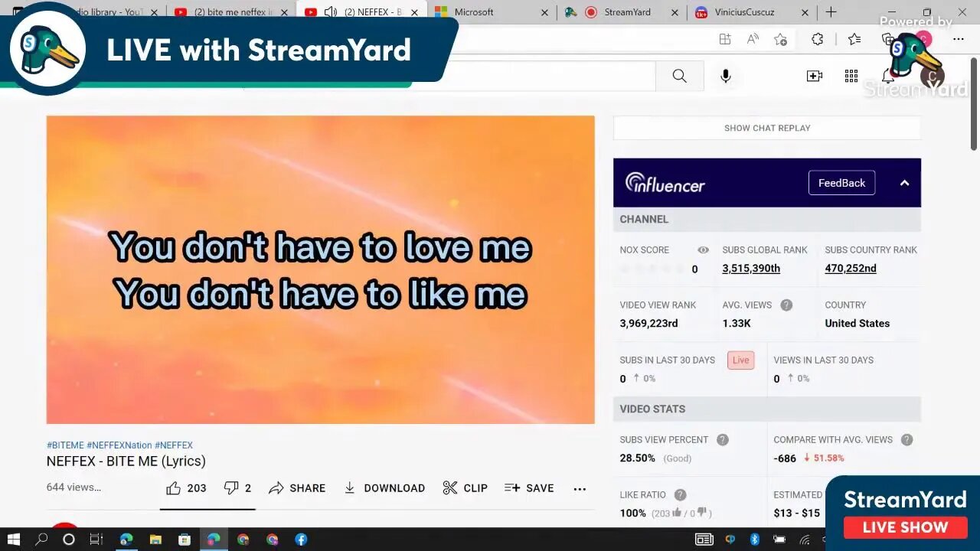
Task: Open Cortana circle in taskbar
Action: coord(69,540)
